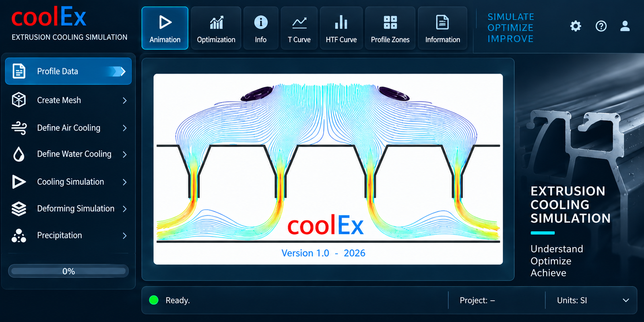Viewport: 644px width, 322px height.
Task: Expand the Precipitation chevron
Action: point(125,236)
